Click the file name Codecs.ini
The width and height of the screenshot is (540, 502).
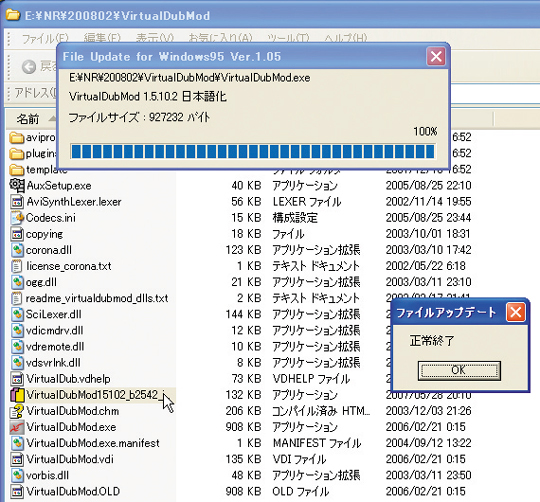point(51,218)
